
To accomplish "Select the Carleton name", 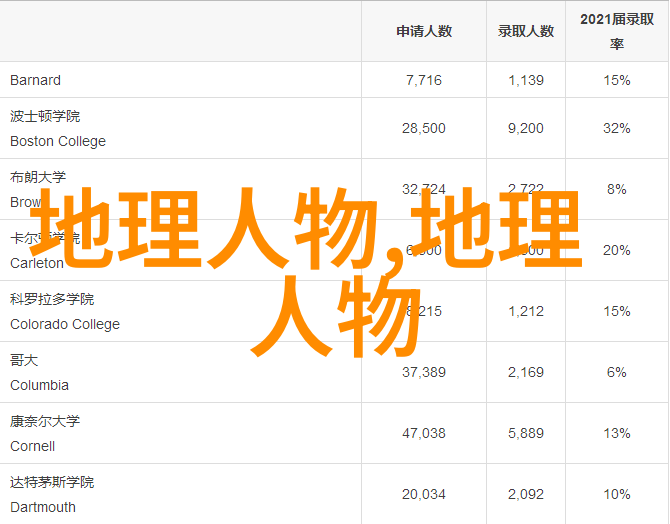I will click(x=37, y=263).
